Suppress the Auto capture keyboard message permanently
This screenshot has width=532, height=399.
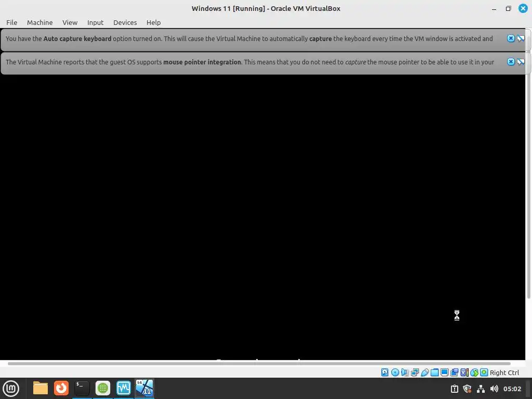521,38
